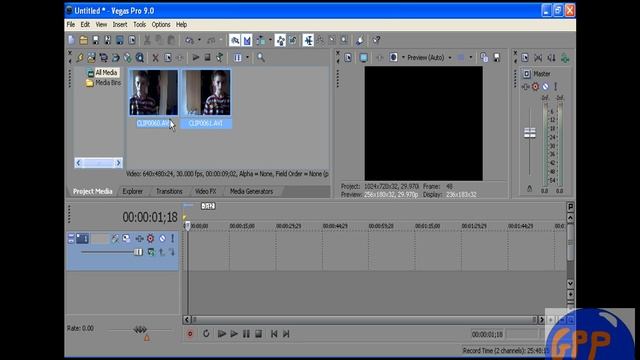Viewport: 640px width, 360px height.
Task: Click the Open project folder icon
Action: click(83, 40)
